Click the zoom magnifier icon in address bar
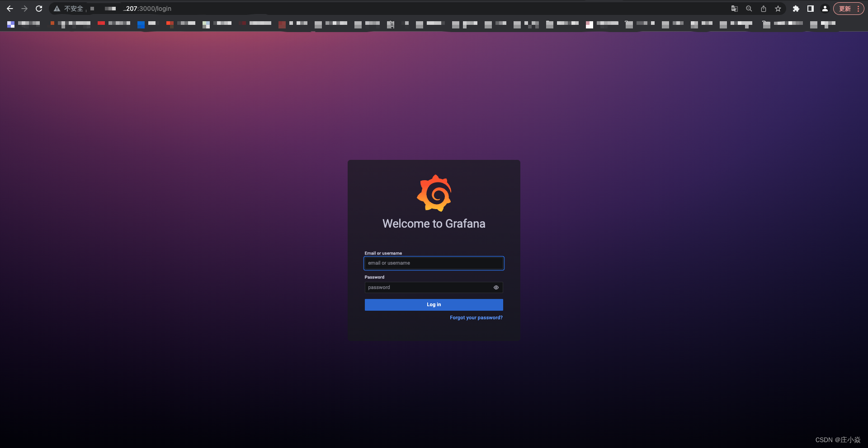Image resolution: width=868 pixels, height=448 pixels. coord(749,9)
